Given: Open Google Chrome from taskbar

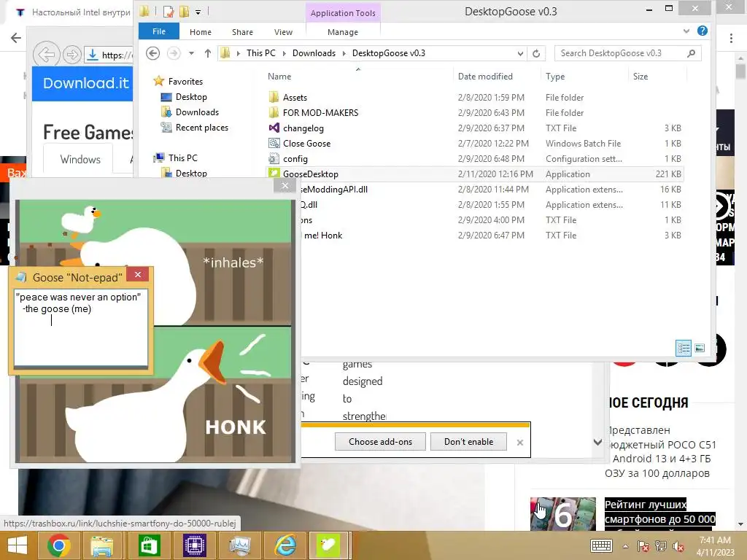Looking at the screenshot, I should (x=59, y=545).
